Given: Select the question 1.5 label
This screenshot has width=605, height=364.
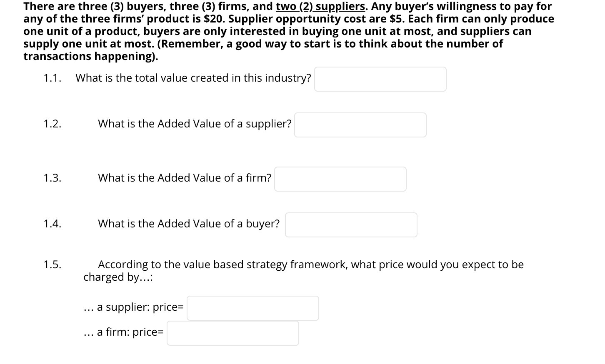Looking at the screenshot, I should [x=52, y=264].
